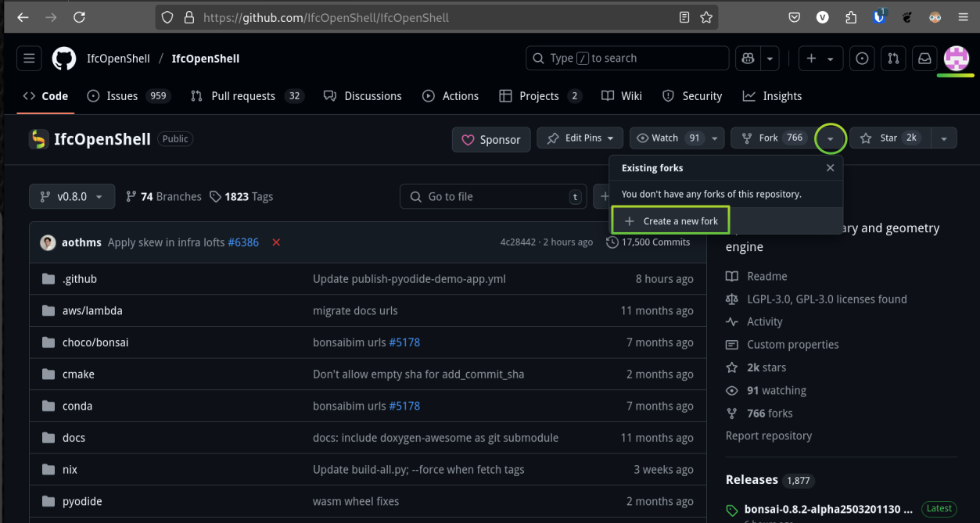Click the Go to file search field
The width and height of the screenshot is (980, 523).
click(493, 197)
